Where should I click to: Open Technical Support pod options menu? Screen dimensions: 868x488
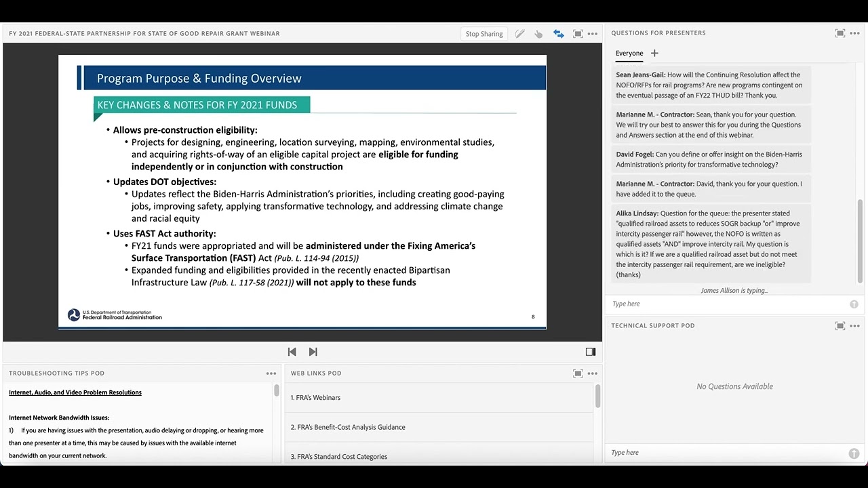click(x=855, y=326)
